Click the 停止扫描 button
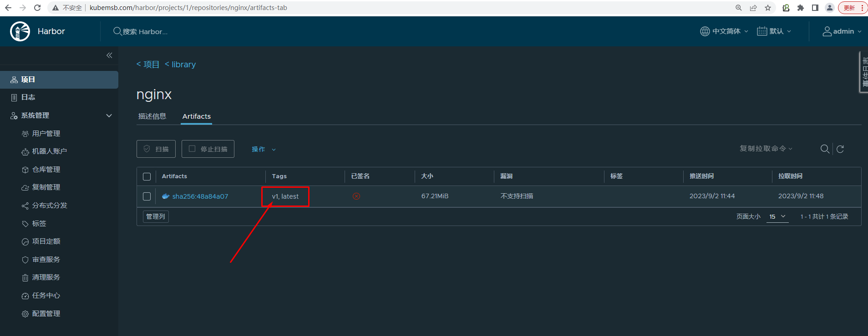 coord(208,149)
